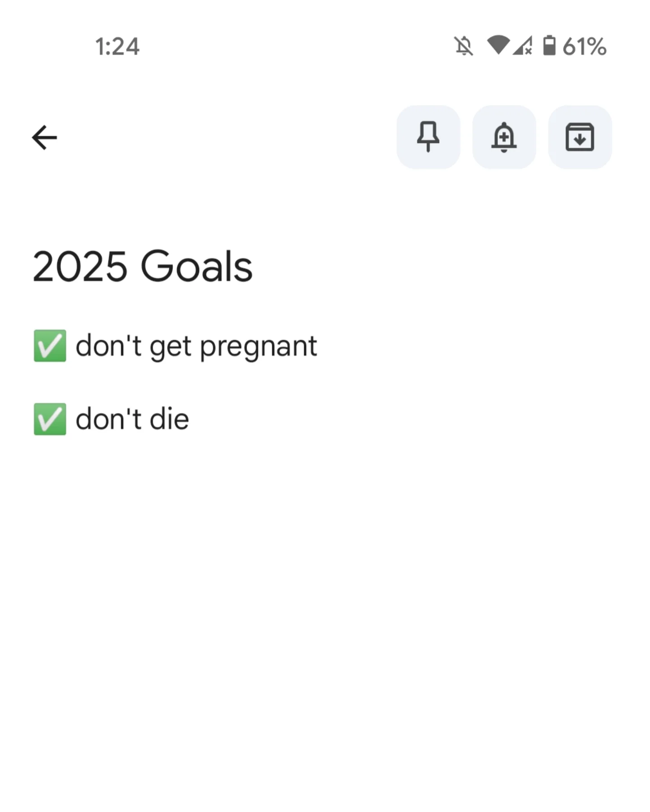Click the green checkmark beside "don't get pregnant"
650x812 pixels.
pos(50,346)
